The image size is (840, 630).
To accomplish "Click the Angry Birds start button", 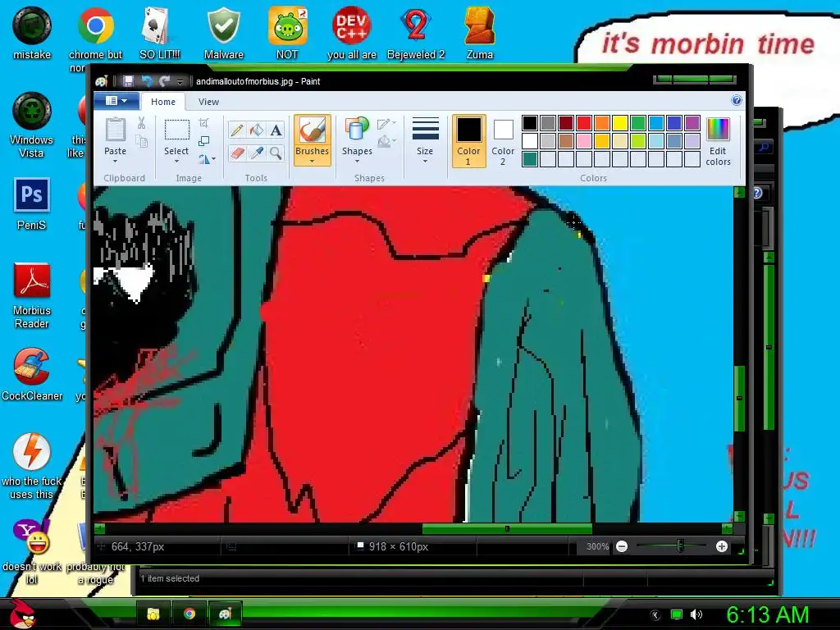I will 22,614.
